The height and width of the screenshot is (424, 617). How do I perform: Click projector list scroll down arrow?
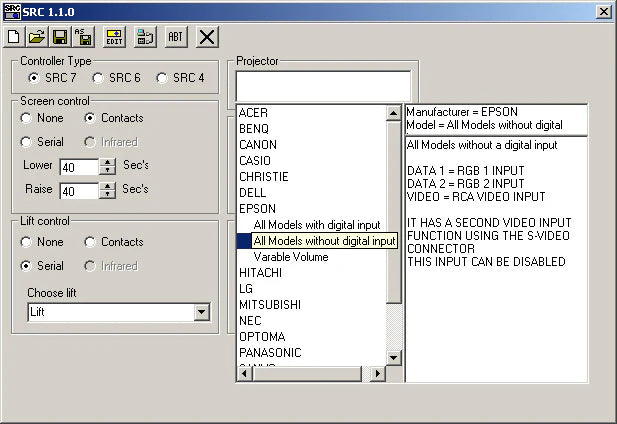coord(393,358)
